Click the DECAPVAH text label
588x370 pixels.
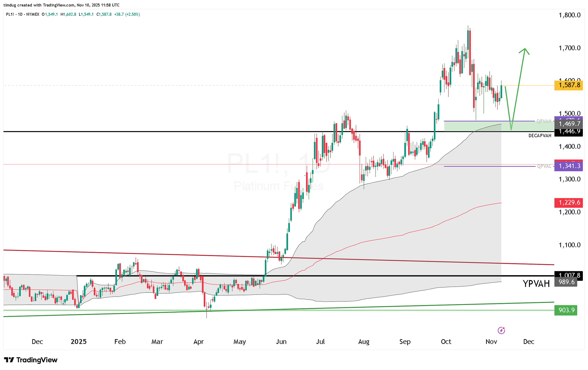540,136
